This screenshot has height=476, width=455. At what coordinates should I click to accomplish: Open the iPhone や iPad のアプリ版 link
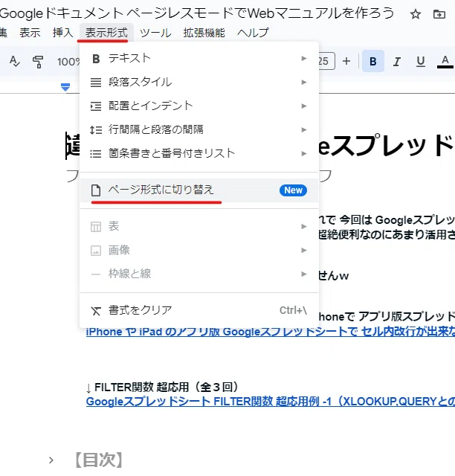click(x=271, y=332)
